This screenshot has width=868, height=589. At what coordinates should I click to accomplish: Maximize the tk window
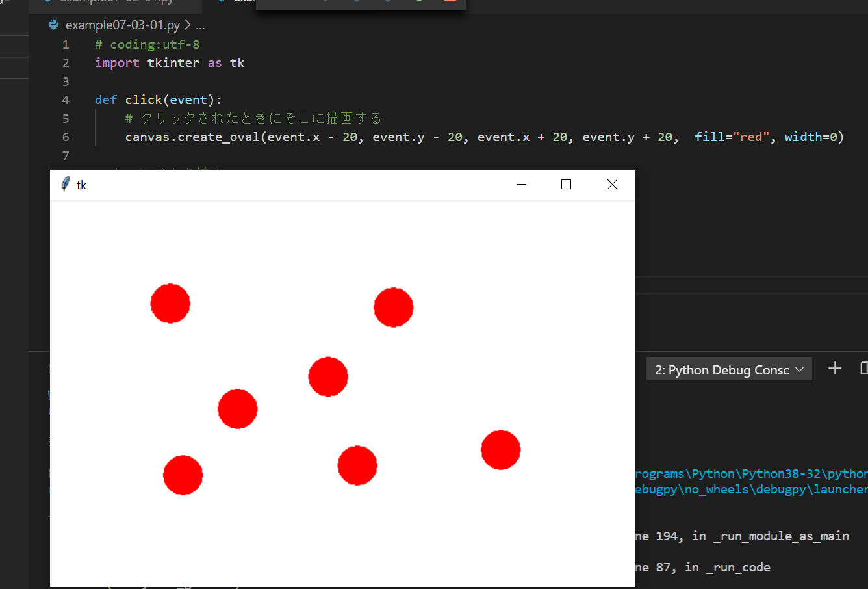tap(566, 185)
